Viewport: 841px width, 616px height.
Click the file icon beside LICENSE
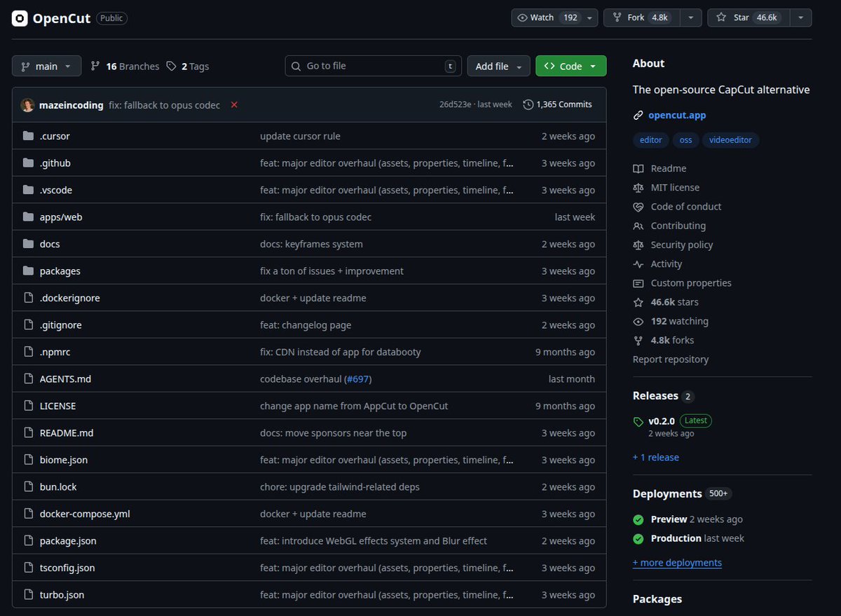28,406
